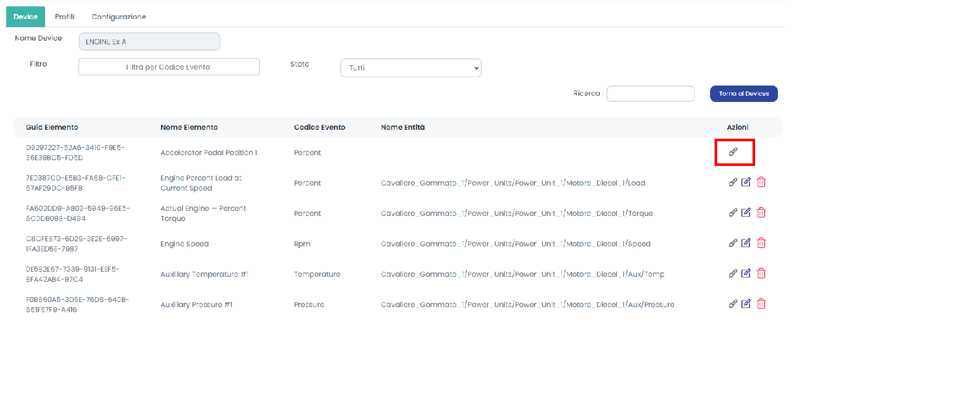The width and height of the screenshot is (980, 399).
Task: Click link icon for Engine Speed row
Action: [733, 243]
